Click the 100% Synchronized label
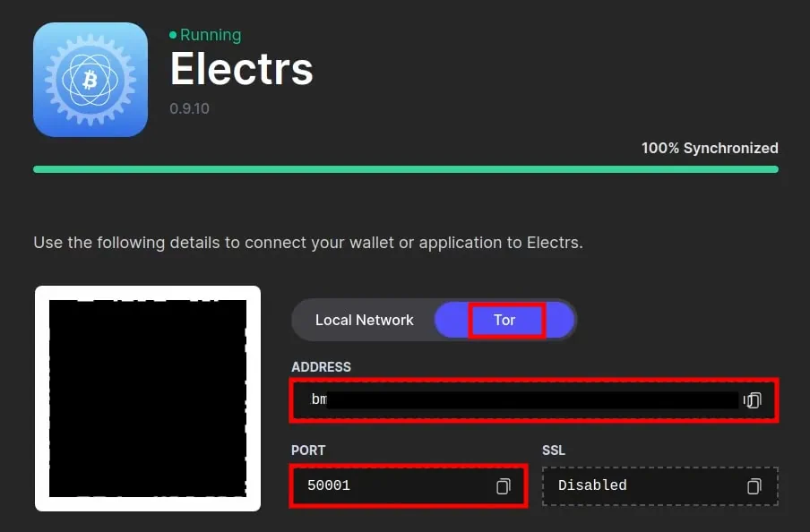The height and width of the screenshot is (532, 810). [x=710, y=149]
